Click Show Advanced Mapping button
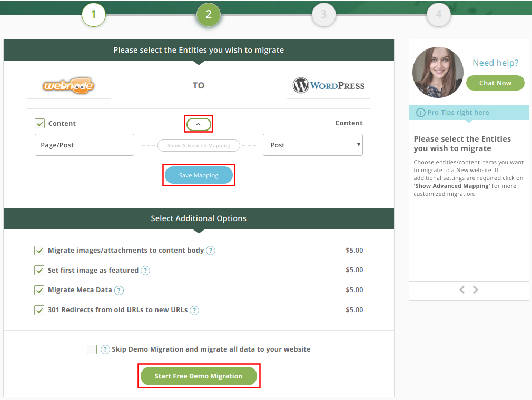The width and height of the screenshot is (532, 400). (x=199, y=146)
